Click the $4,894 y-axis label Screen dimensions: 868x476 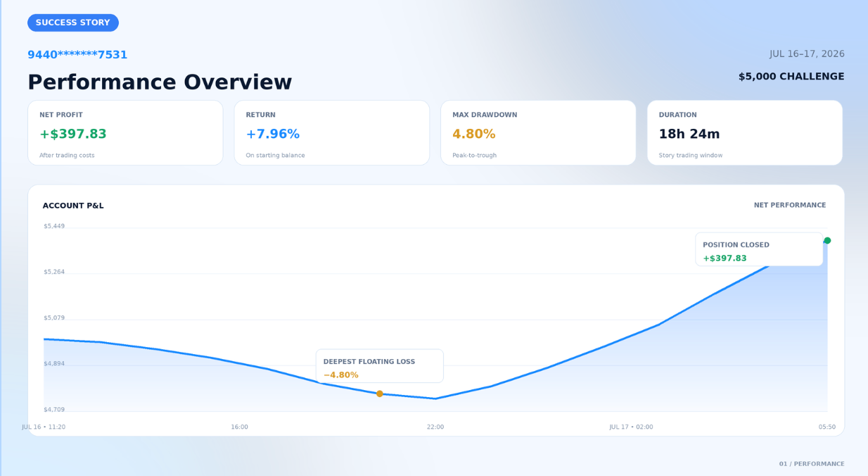click(x=54, y=364)
